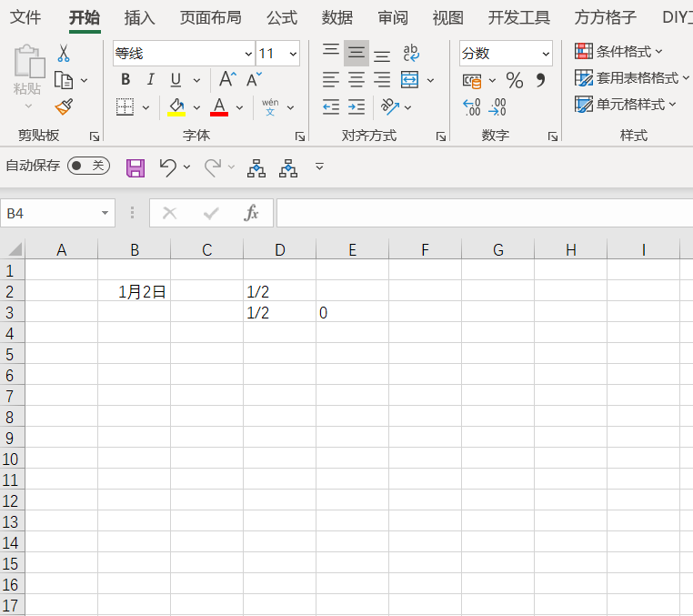Switch to the 插入 tab
Screen dimensions: 693x616
pos(140,17)
